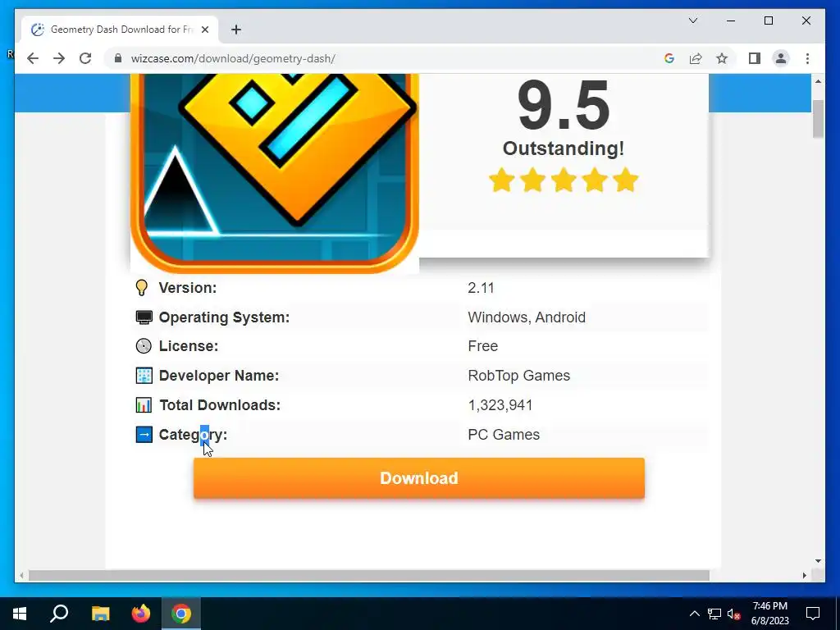Click the Total Downloads chart icon
The width and height of the screenshot is (840, 630).
coord(144,405)
